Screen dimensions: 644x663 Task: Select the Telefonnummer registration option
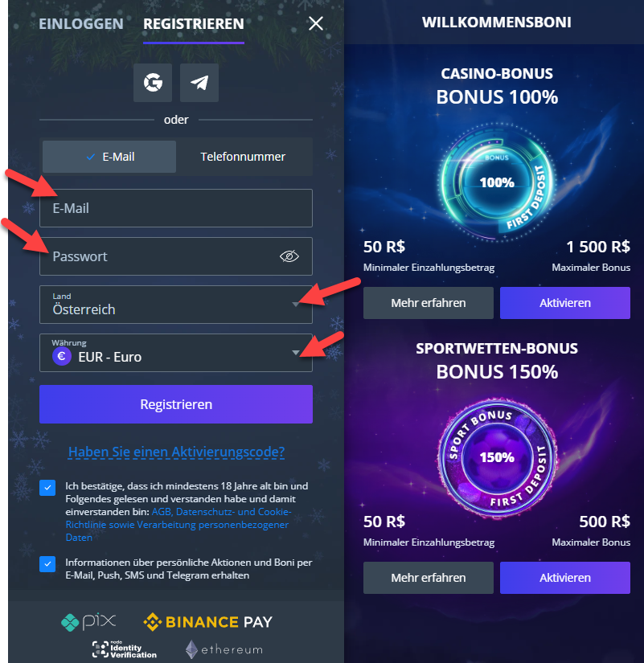click(x=243, y=157)
